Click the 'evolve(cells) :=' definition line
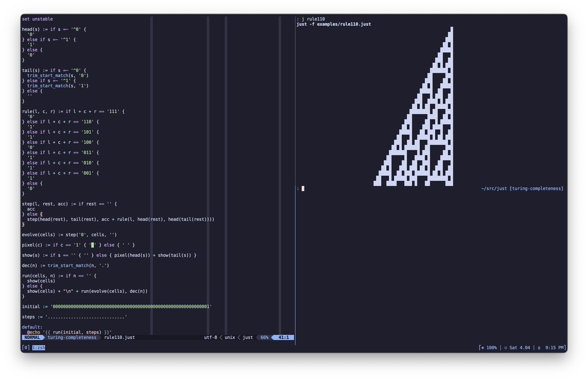Image resolution: width=588 pixels, height=380 pixels. [x=70, y=235]
